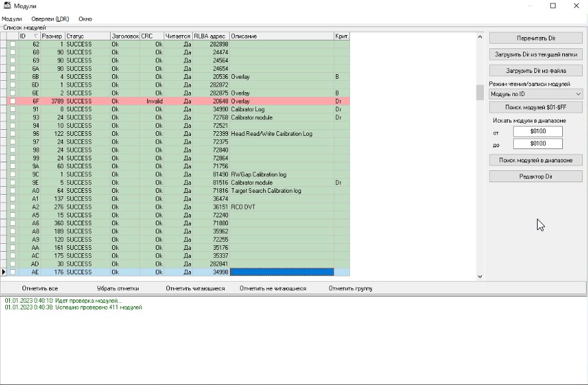Click the application icon in the title bar
The height and width of the screenshot is (385, 588).
7,6
